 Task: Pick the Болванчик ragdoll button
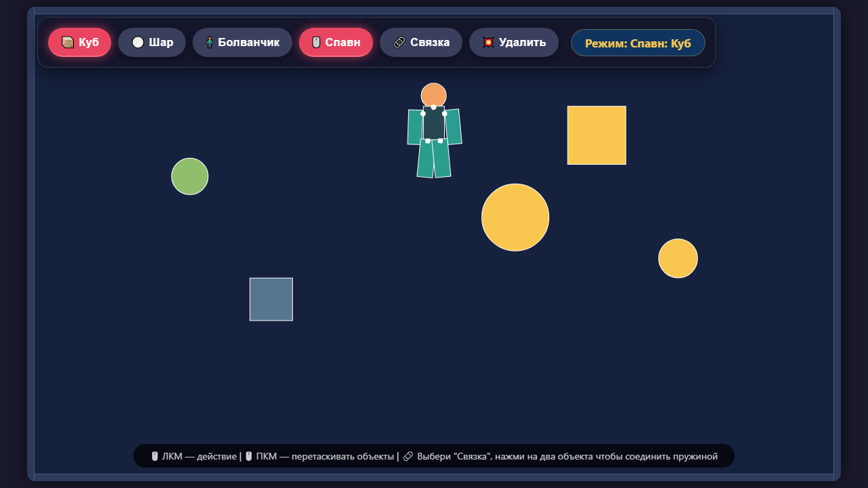click(x=242, y=42)
